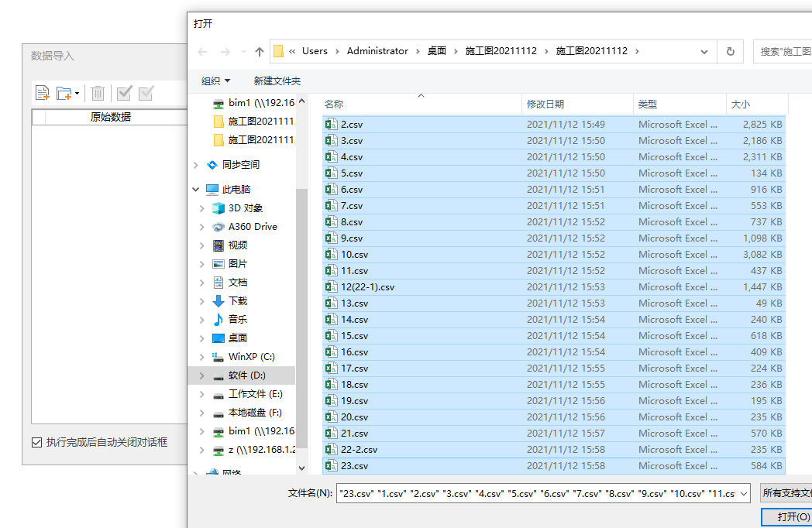
Task: Click the refresh icon next to the address bar
Action: coord(729,50)
